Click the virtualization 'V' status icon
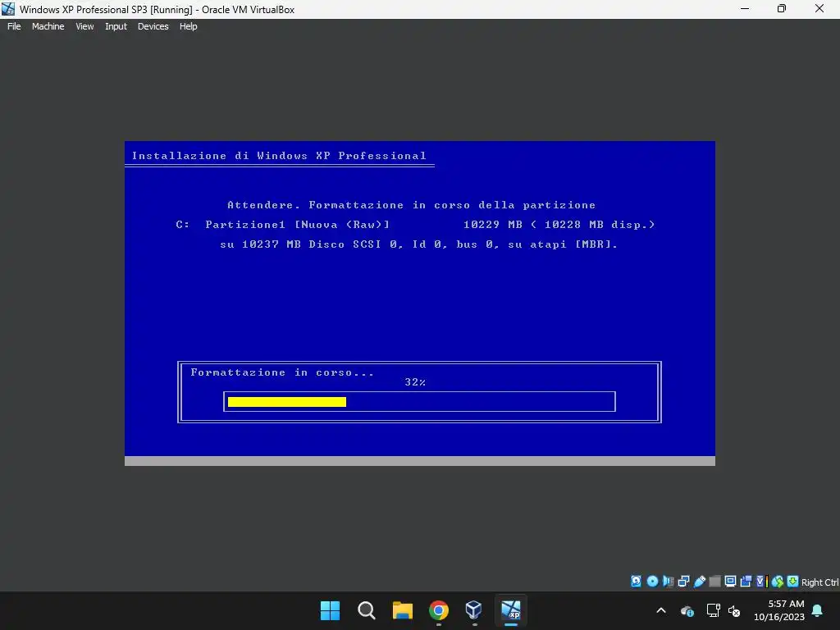The image size is (840, 630). point(760,582)
